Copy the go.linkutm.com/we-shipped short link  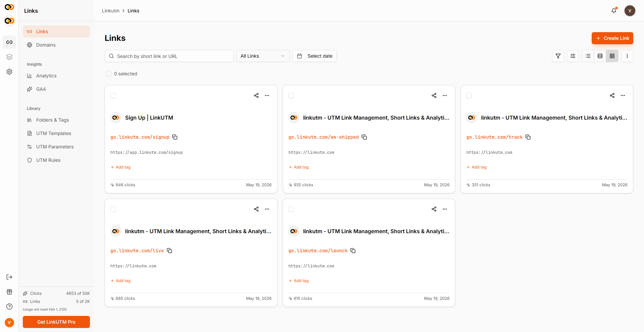pyautogui.click(x=364, y=137)
